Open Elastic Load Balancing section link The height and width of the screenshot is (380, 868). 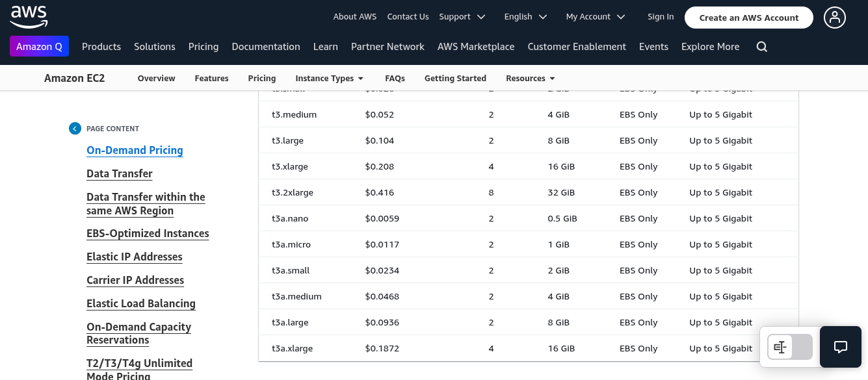tap(141, 303)
